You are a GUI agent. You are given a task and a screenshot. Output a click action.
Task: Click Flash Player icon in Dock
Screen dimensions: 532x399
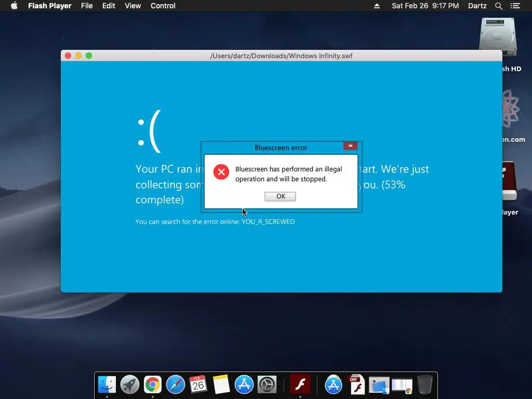pos(300,384)
